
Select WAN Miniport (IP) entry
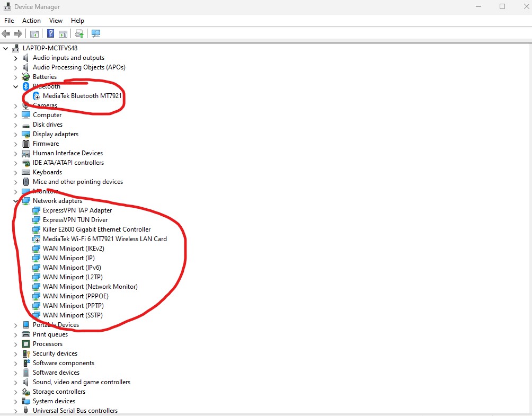(x=69, y=258)
